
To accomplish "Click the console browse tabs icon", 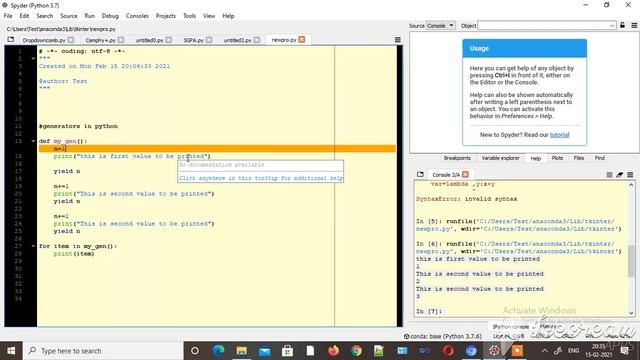I will (x=420, y=174).
